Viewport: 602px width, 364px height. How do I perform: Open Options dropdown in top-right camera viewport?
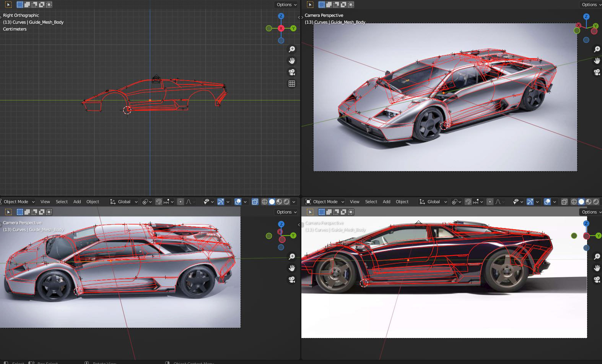pyautogui.click(x=591, y=5)
